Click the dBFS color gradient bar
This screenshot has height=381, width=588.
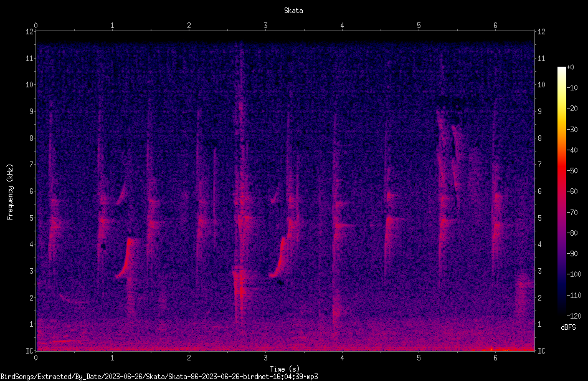[562, 191]
